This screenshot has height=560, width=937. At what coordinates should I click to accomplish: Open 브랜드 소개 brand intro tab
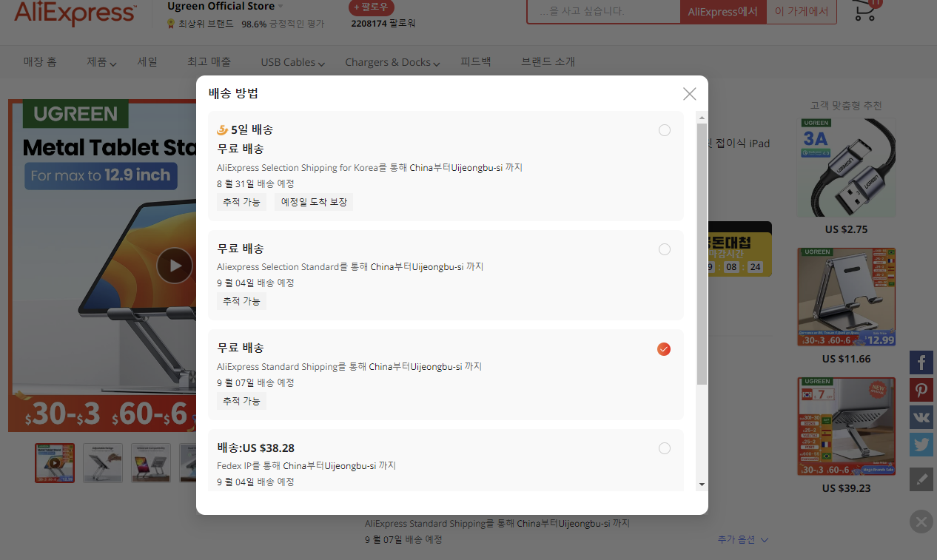click(x=548, y=62)
